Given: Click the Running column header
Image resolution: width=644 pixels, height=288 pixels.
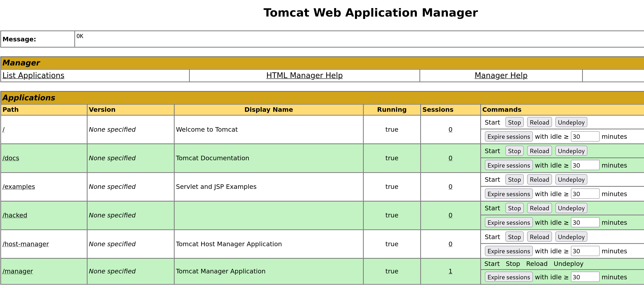Looking at the screenshot, I should pyautogui.click(x=392, y=110).
